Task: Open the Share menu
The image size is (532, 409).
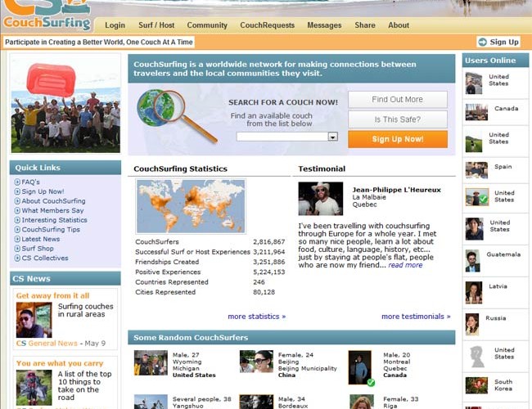Action: click(x=365, y=25)
